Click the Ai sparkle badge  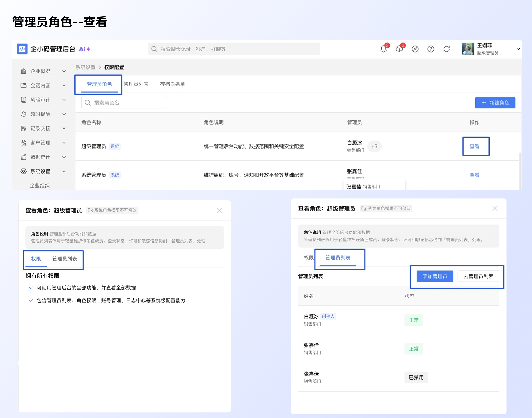click(85, 49)
